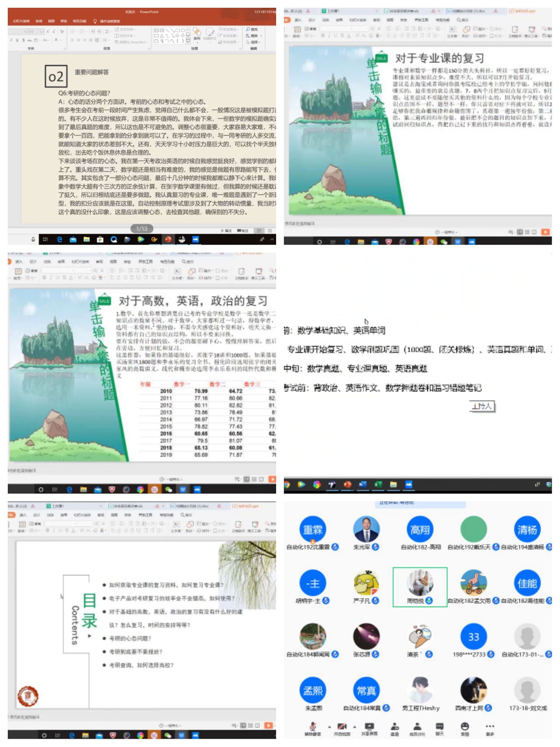This screenshot has width=560, height=747.
Task: Click the Replace (替换) button in ribbon
Action: [x=253, y=36]
